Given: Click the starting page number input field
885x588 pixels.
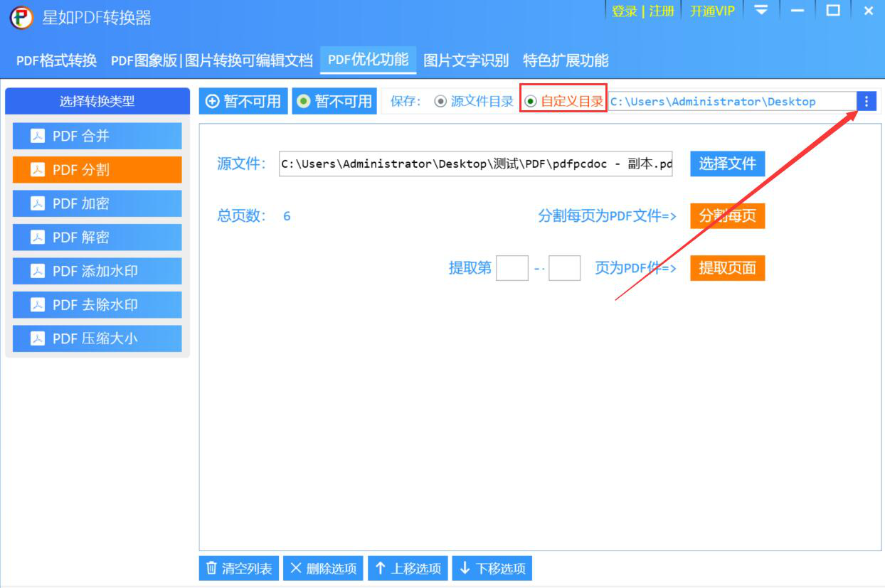Looking at the screenshot, I should click(512, 268).
